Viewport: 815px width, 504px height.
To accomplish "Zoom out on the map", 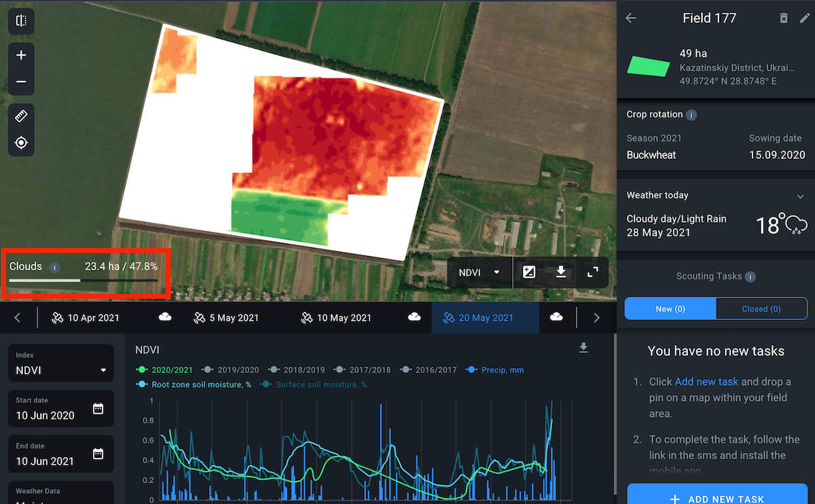I will pyautogui.click(x=21, y=82).
